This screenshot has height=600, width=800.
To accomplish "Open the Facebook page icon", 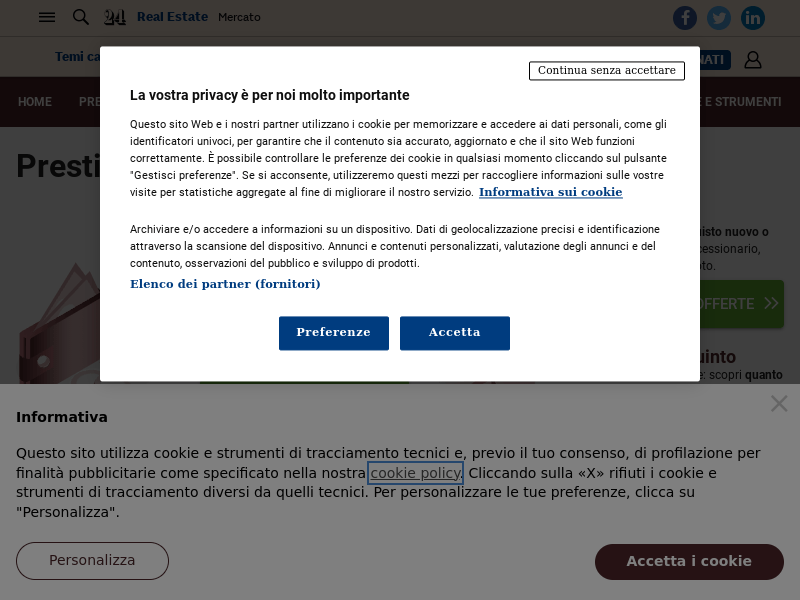I will point(685,18).
